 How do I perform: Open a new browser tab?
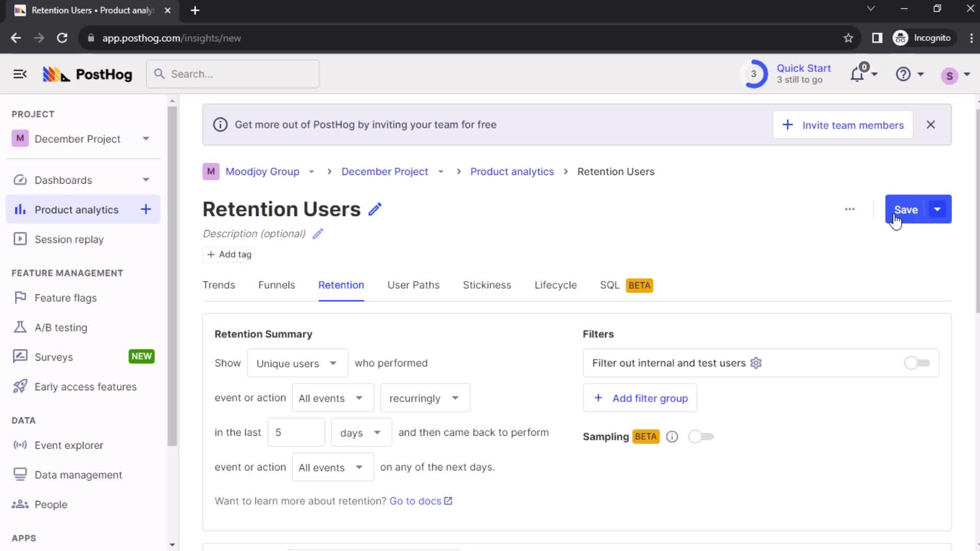tap(195, 10)
